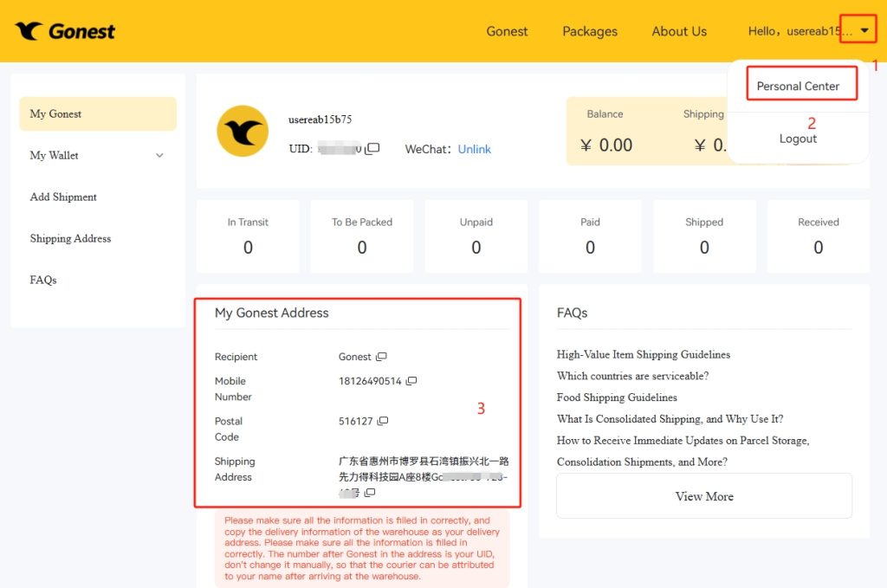Screen dimensions: 887x588
Task: Select My Gonest in the sidebar
Action: pos(98,113)
